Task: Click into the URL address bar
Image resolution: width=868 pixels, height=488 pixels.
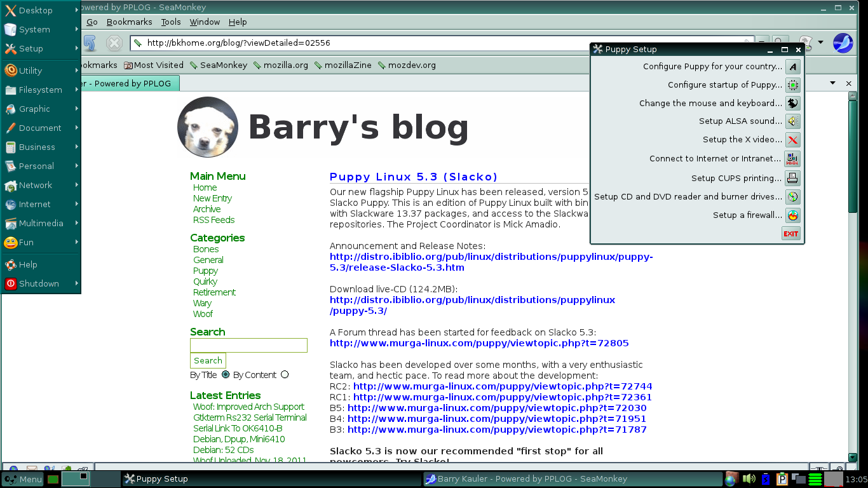Action: click(444, 43)
